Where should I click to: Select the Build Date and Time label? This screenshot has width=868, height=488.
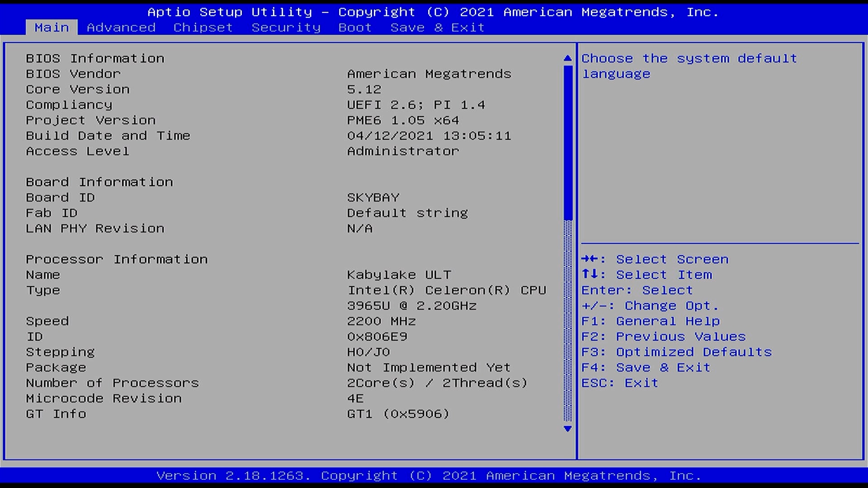pyautogui.click(x=108, y=136)
